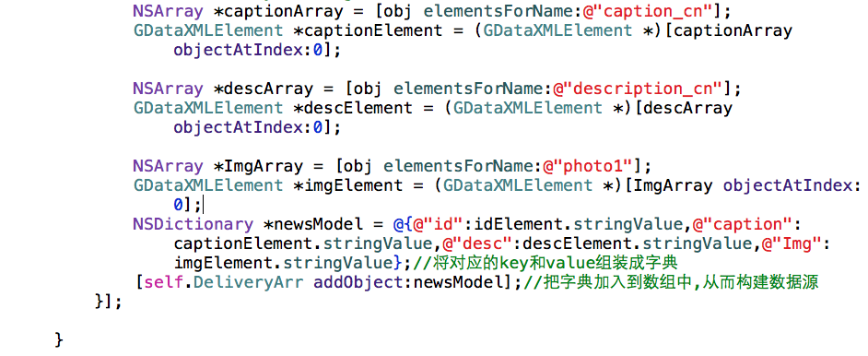Click the self keyword

tap(163, 283)
